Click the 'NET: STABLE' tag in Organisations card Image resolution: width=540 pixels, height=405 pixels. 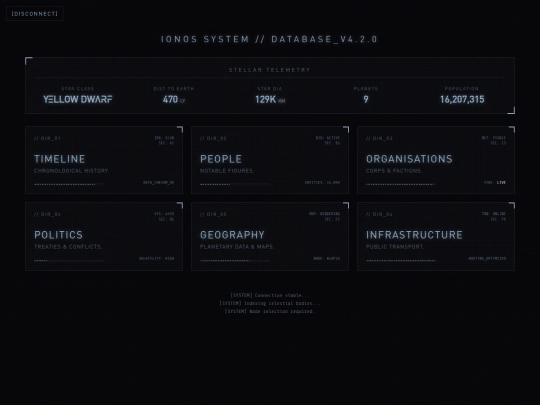[494, 138]
